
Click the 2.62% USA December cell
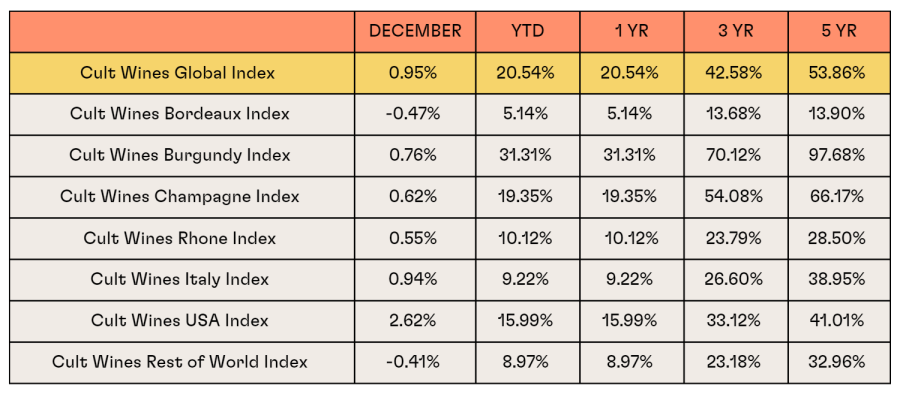pyautogui.click(x=415, y=321)
